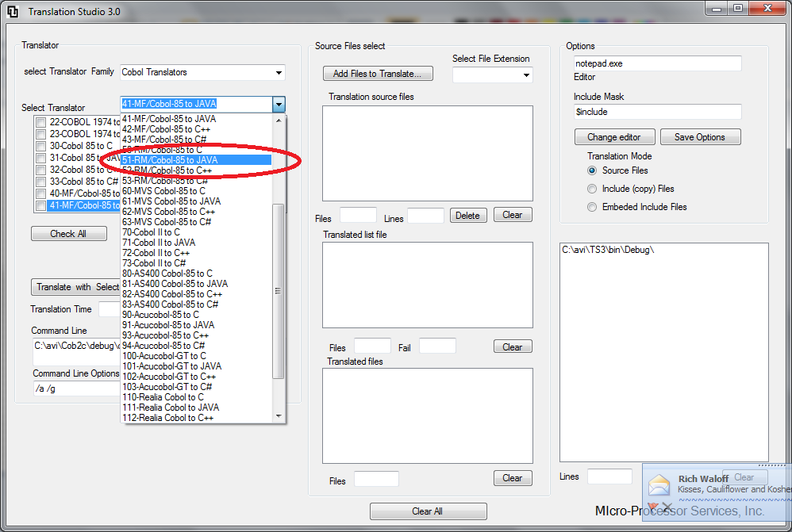Screen dimensions: 792x532
Task: Click the Clear button beside the Fail field
Action: tap(513, 346)
